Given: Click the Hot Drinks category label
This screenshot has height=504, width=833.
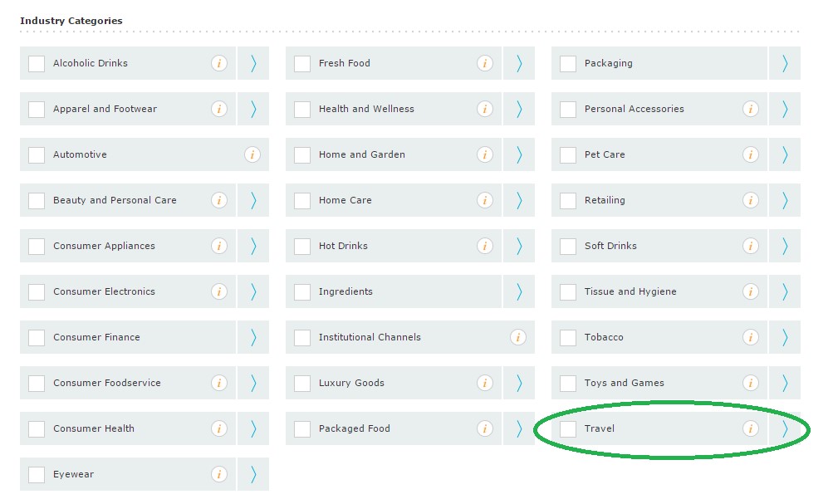Looking at the screenshot, I should pos(343,246).
